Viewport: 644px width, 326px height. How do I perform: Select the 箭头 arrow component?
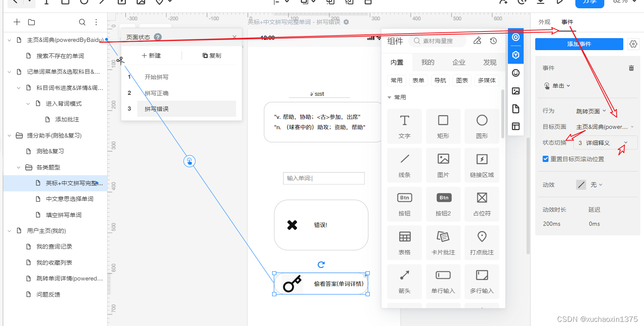coord(405,281)
